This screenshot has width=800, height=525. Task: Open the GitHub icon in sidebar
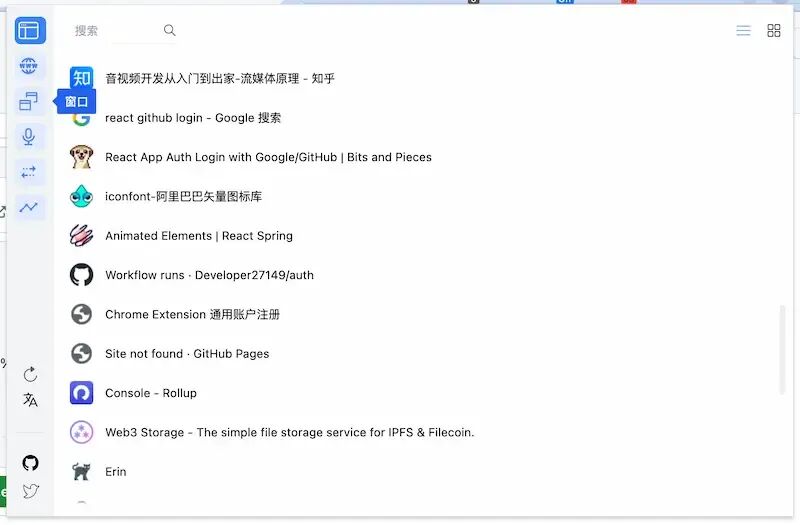(x=31, y=463)
